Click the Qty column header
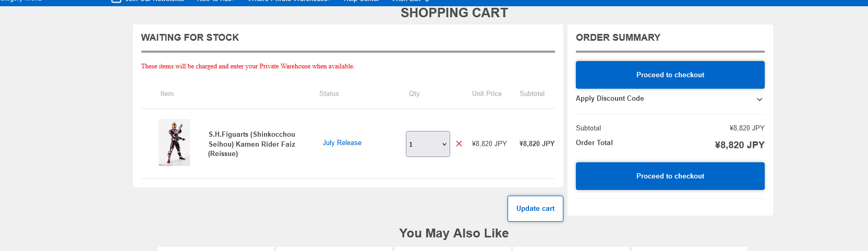 point(414,94)
